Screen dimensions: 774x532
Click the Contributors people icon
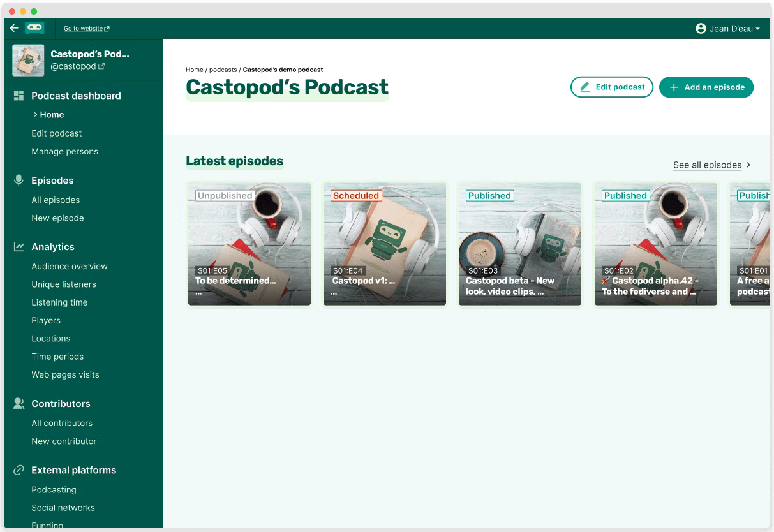point(19,403)
